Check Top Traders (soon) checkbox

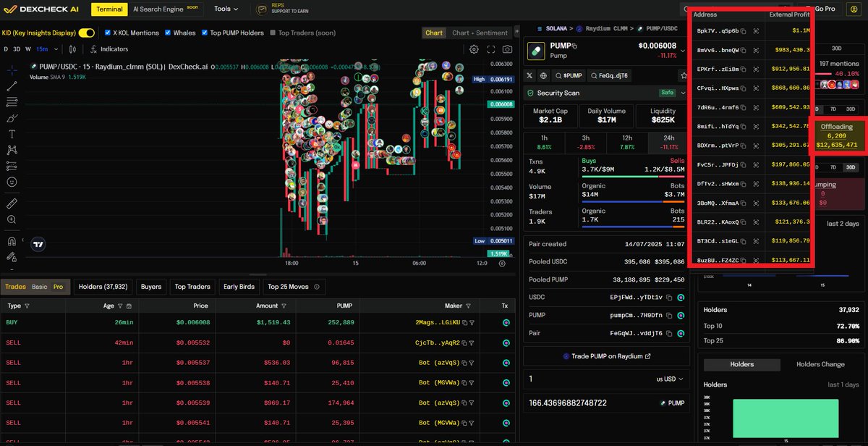click(x=273, y=33)
